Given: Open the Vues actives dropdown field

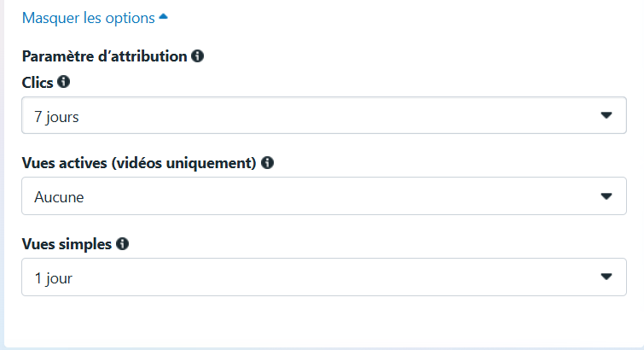Looking at the screenshot, I should click(x=324, y=196).
